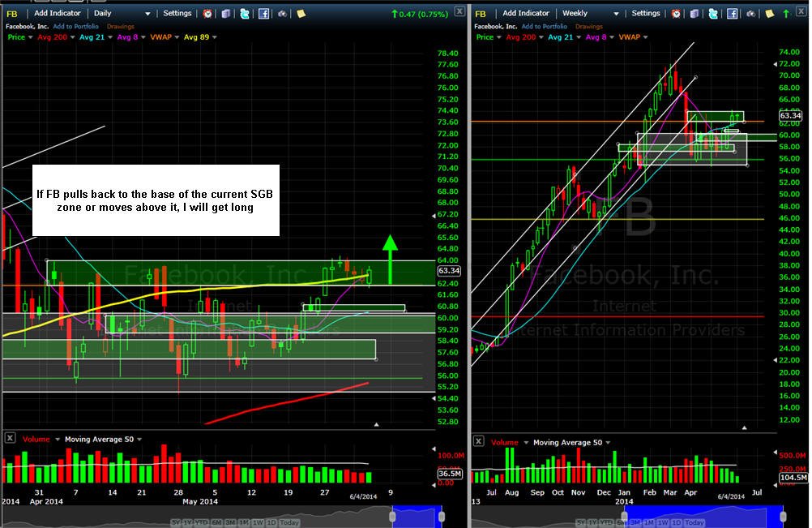Click Add Indicator in Weekly chart
812x528 pixels.
tap(526, 13)
